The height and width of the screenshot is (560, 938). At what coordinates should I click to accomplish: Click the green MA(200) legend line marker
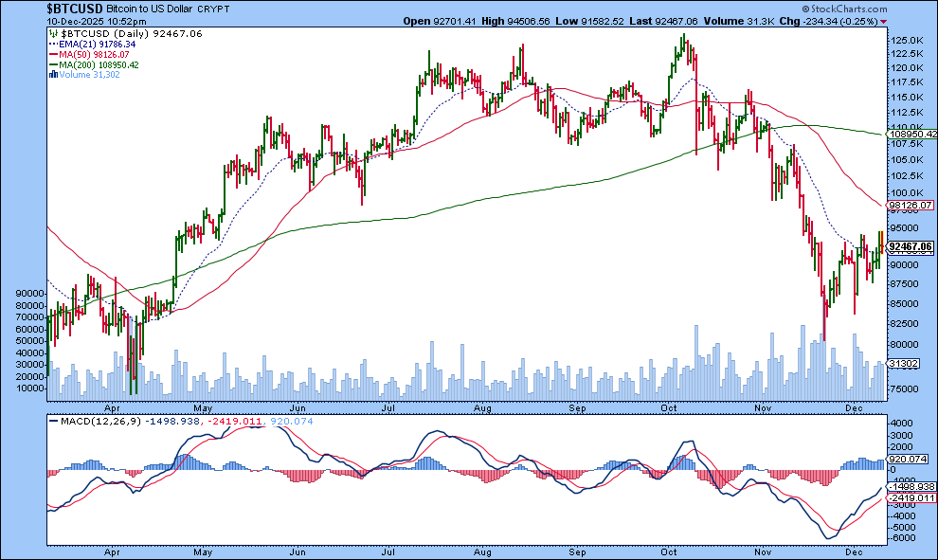pos(51,65)
